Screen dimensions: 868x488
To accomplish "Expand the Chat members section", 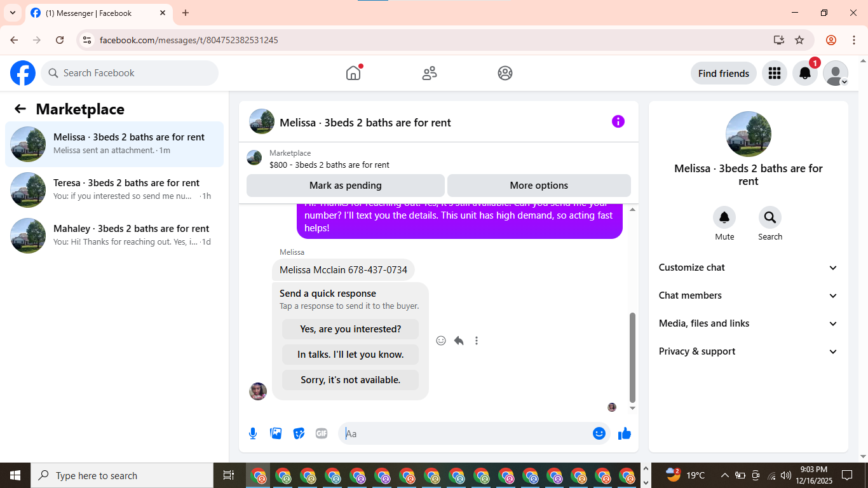I will click(749, 295).
